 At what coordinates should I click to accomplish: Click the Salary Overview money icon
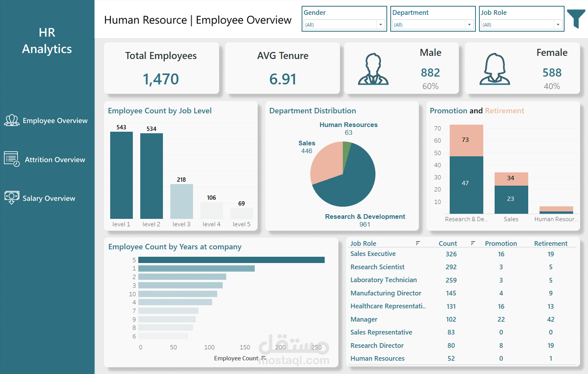12,197
